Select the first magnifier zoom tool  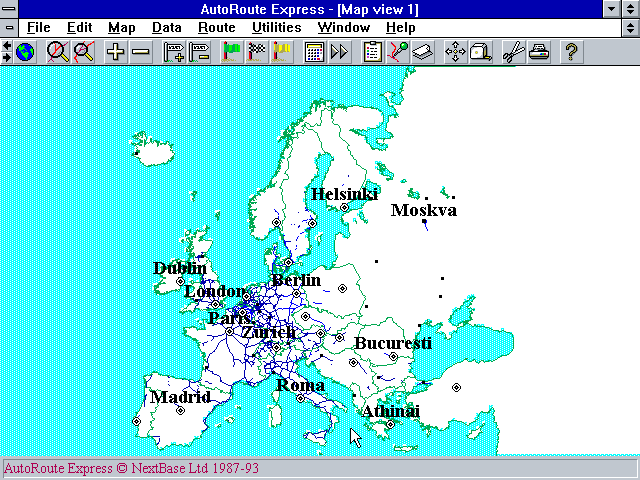[x=58, y=52]
